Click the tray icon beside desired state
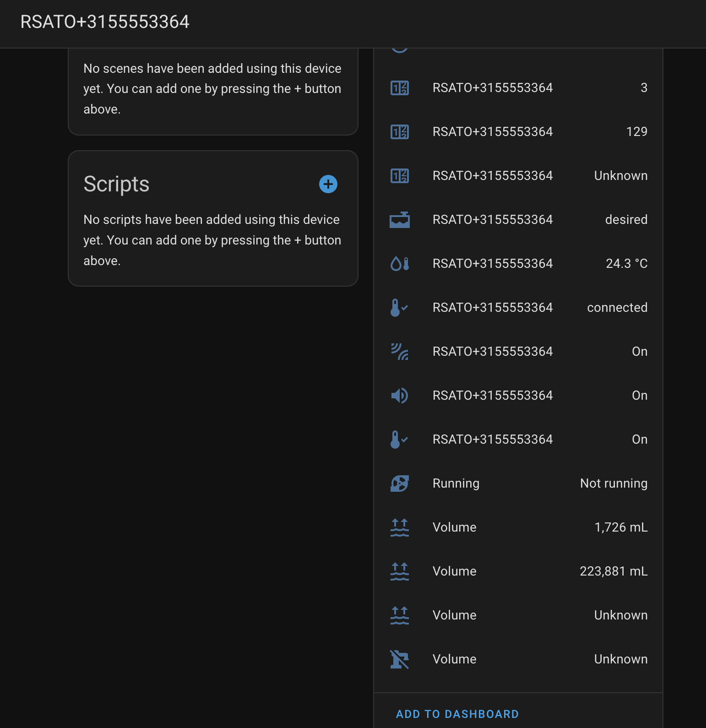Screen dimensions: 706x728 click(399, 220)
